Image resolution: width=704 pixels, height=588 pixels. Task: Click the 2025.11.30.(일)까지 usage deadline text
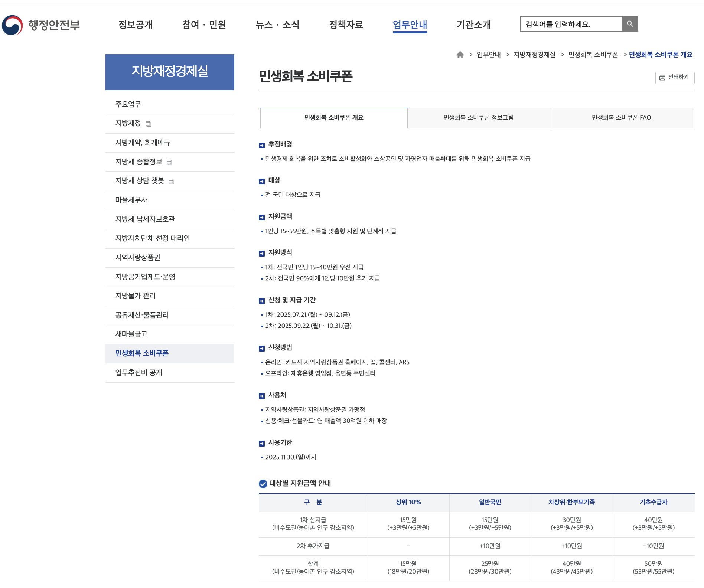[291, 457]
